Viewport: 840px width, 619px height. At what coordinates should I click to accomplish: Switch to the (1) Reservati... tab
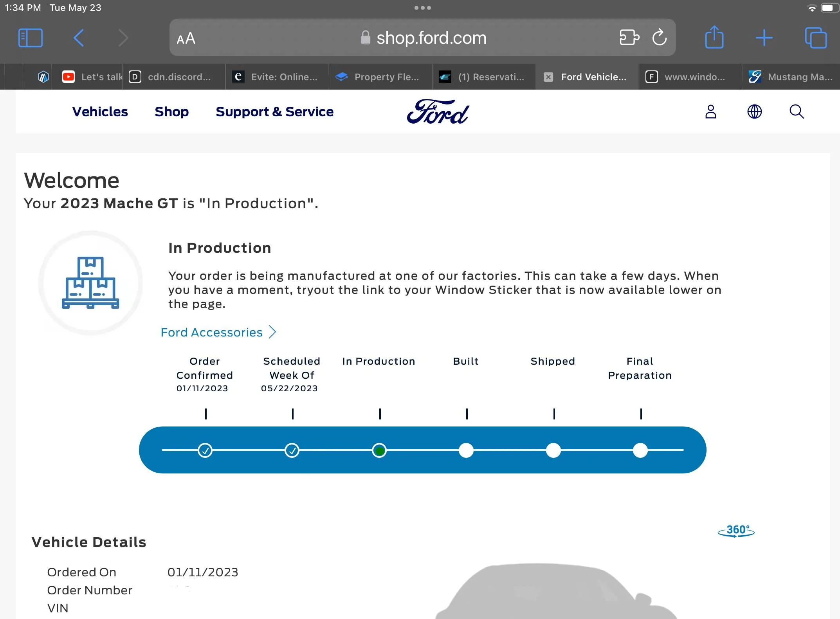pyautogui.click(x=484, y=77)
